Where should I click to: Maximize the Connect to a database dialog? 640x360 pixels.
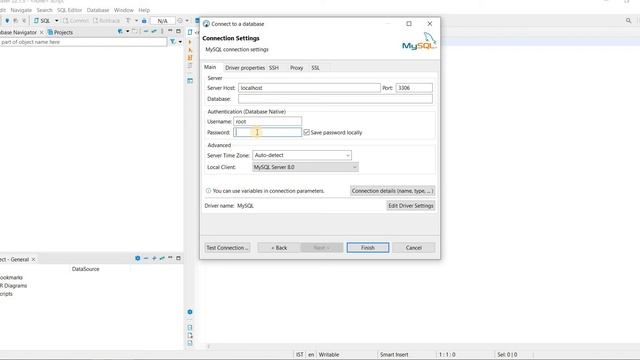click(x=409, y=24)
